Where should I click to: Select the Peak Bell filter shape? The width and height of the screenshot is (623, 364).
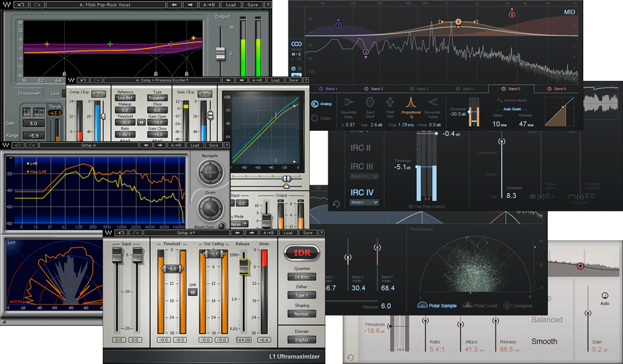pyautogui.click(x=390, y=107)
